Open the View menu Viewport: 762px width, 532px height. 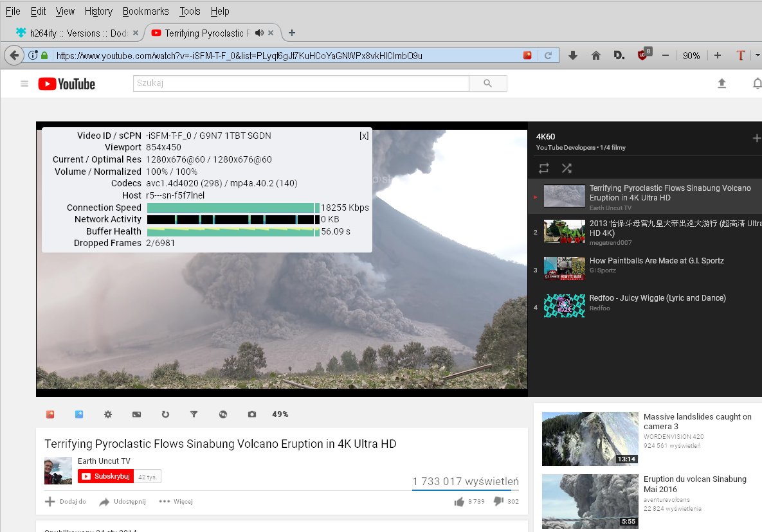[65, 11]
